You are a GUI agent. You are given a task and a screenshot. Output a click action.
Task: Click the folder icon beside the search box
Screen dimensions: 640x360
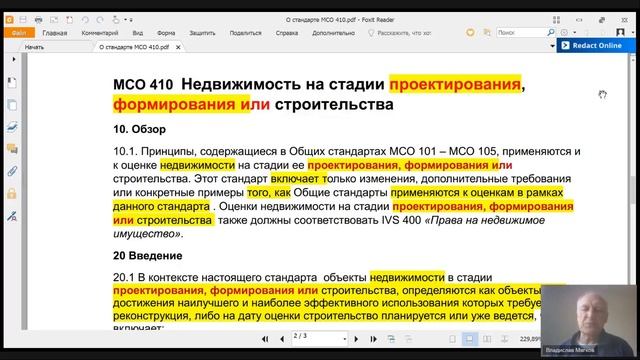[487, 32]
